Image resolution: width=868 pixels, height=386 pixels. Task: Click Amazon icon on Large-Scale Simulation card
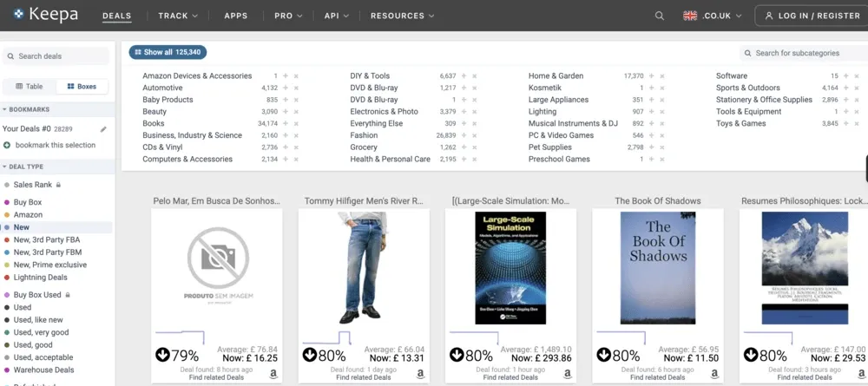[x=568, y=375]
